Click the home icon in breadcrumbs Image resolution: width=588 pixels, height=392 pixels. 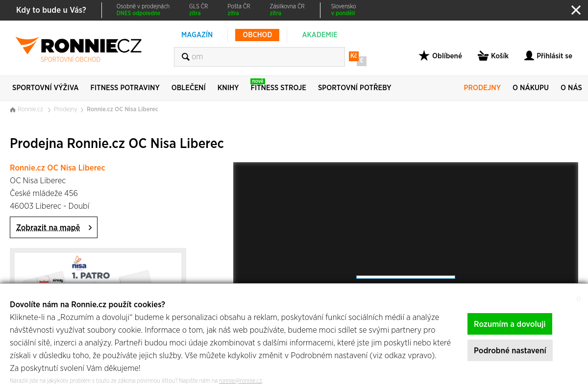click(13, 109)
